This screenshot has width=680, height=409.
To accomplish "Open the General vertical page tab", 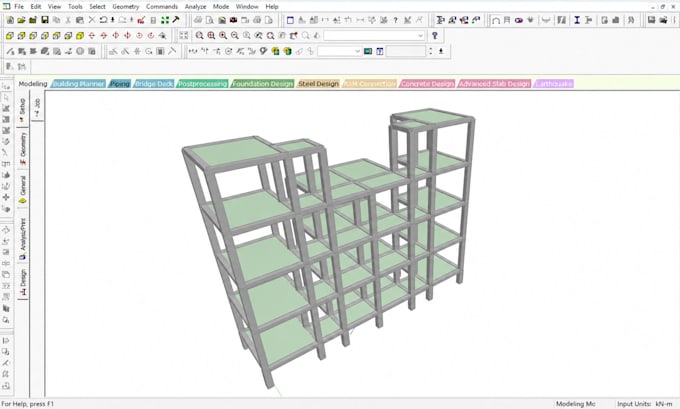I will 22,190.
